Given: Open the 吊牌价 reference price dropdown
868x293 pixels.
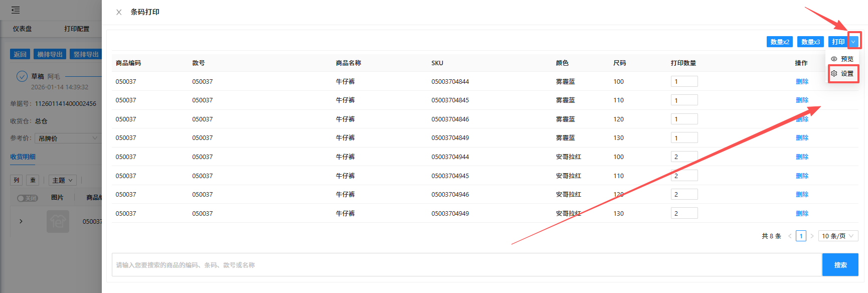Looking at the screenshot, I should pyautogui.click(x=68, y=138).
